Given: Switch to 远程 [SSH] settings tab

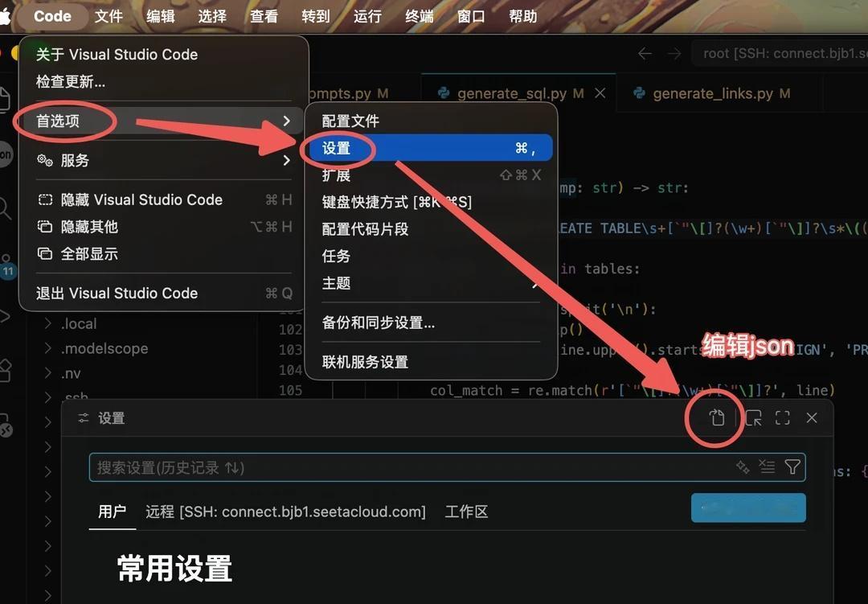Looking at the screenshot, I should pyautogui.click(x=285, y=512).
